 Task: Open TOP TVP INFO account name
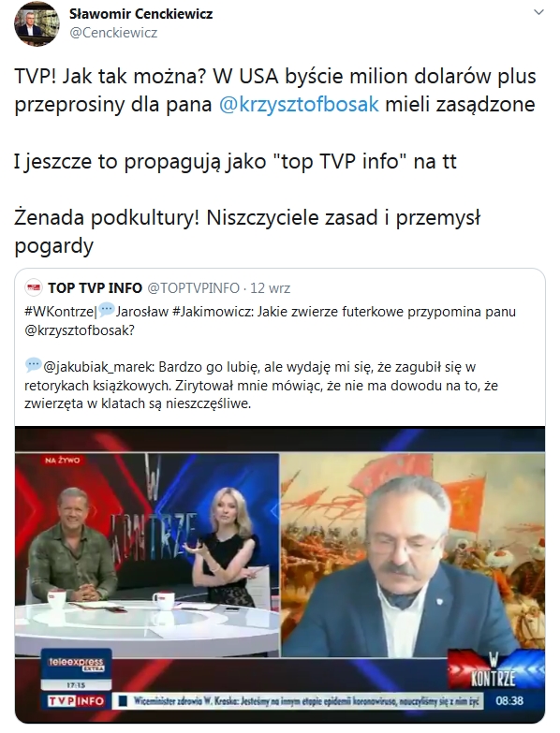click(95, 288)
